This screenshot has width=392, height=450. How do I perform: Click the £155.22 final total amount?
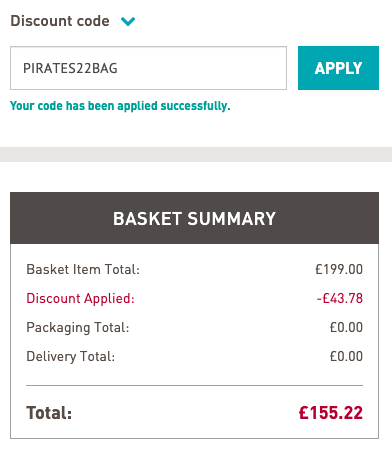click(331, 413)
